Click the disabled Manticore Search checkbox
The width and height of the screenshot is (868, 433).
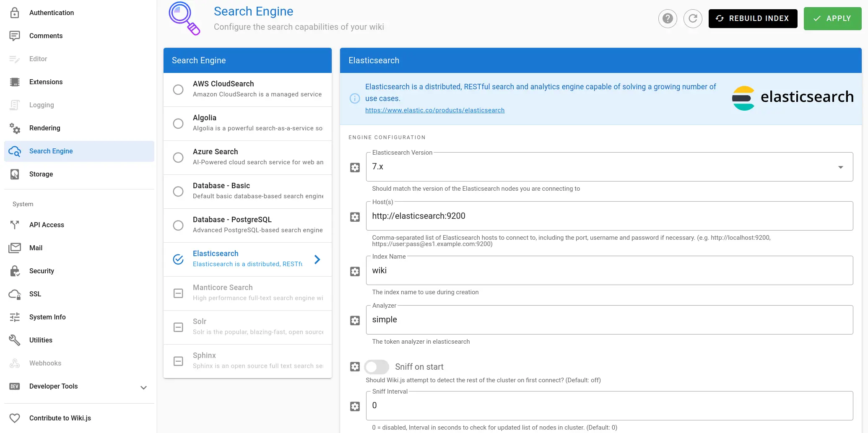point(178,293)
